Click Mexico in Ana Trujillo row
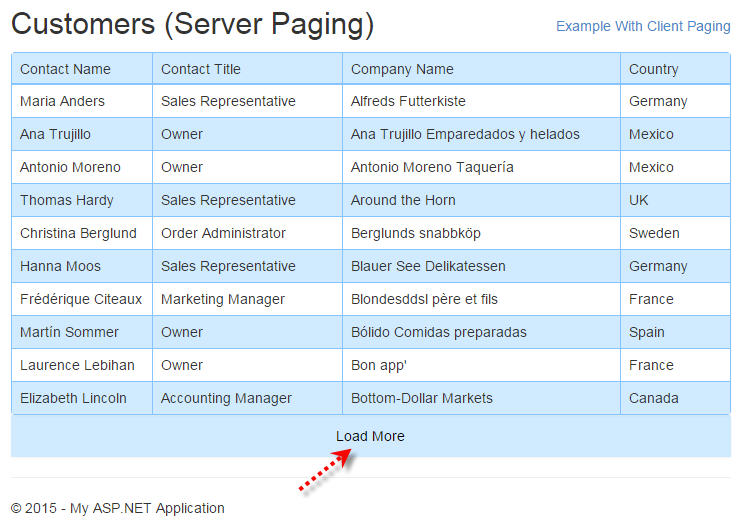 coord(675,134)
